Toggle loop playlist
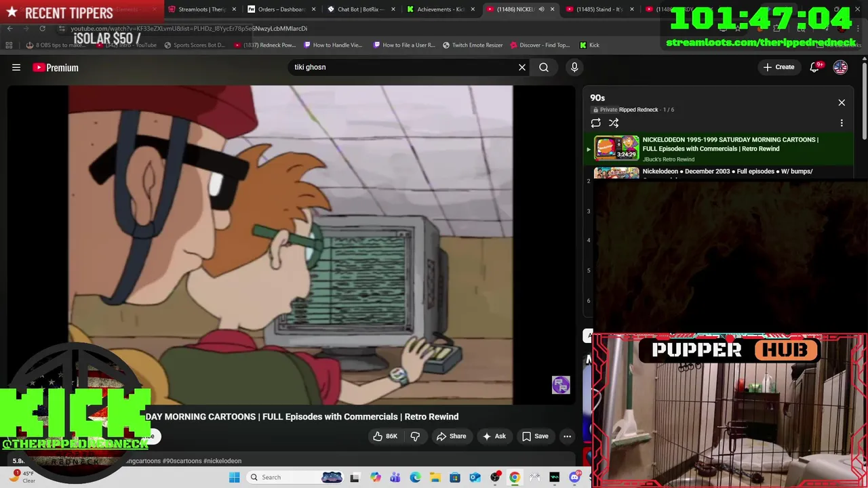The height and width of the screenshot is (488, 868). click(595, 123)
